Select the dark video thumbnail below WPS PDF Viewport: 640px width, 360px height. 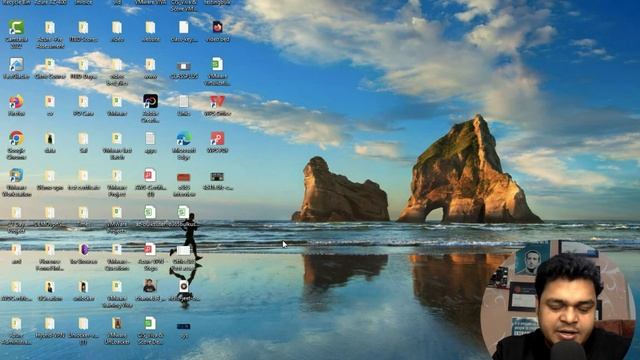click(x=217, y=176)
